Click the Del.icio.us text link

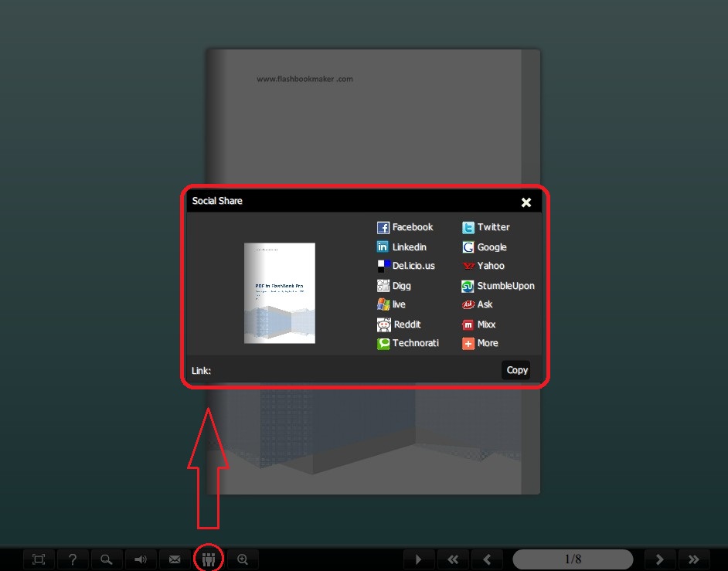pyautogui.click(x=413, y=266)
